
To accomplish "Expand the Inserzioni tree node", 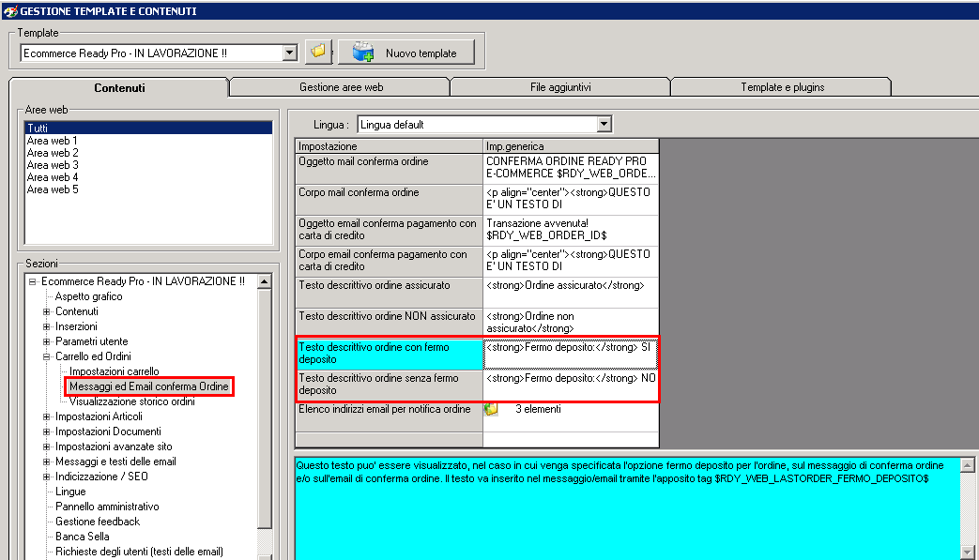I will click(46, 326).
